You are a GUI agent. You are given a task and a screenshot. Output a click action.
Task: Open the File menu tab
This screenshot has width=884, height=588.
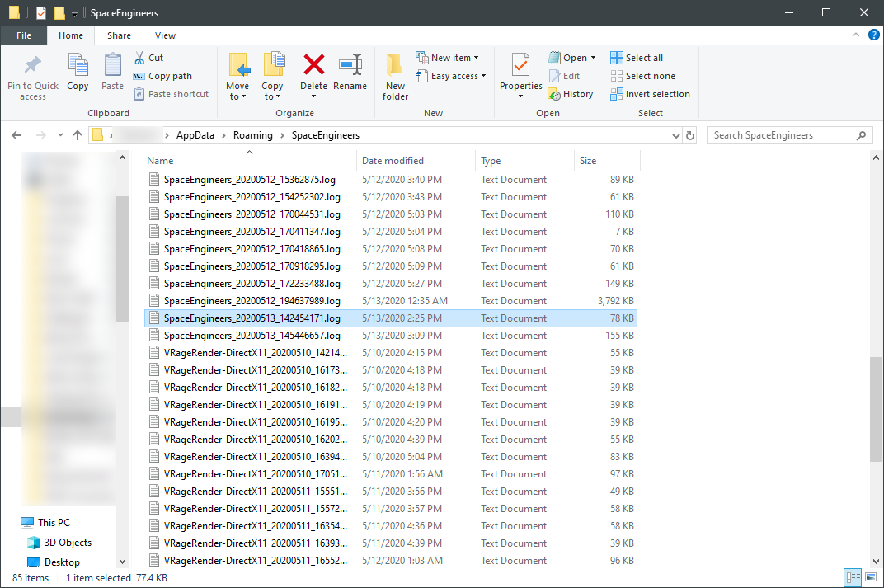pyautogui.click(x=24, y=35)
